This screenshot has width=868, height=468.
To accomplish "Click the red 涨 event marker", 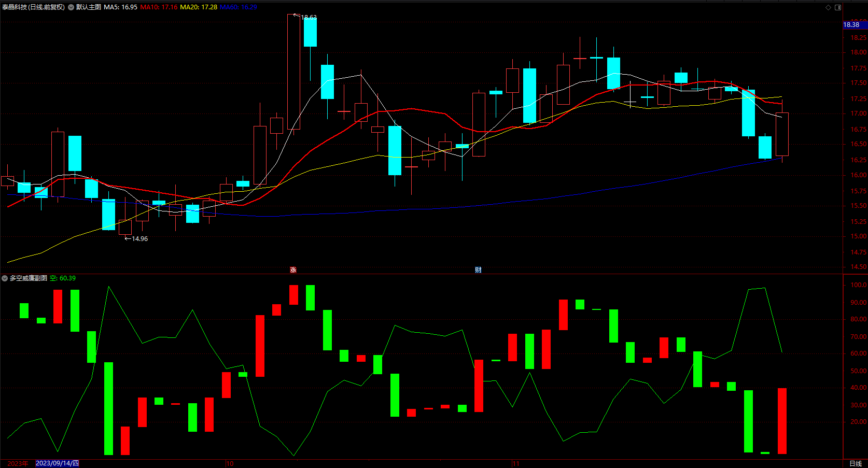I will [293, 270].
